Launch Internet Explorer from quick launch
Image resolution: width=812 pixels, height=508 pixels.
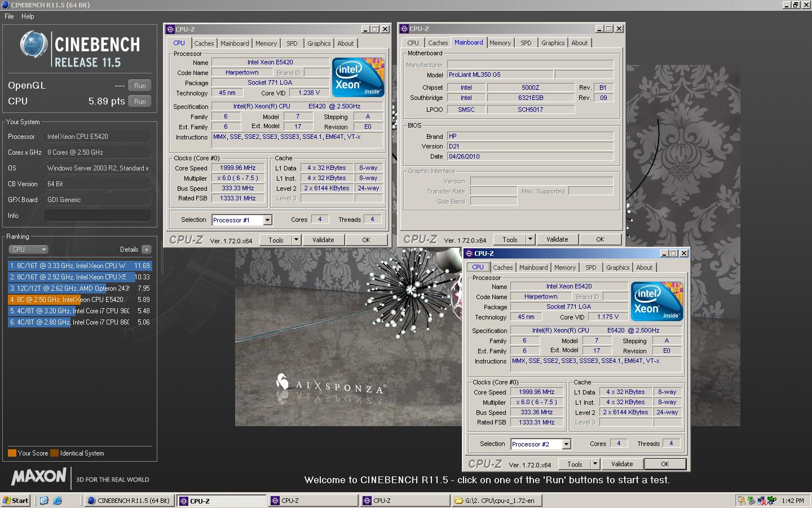[x=57, y=501]
